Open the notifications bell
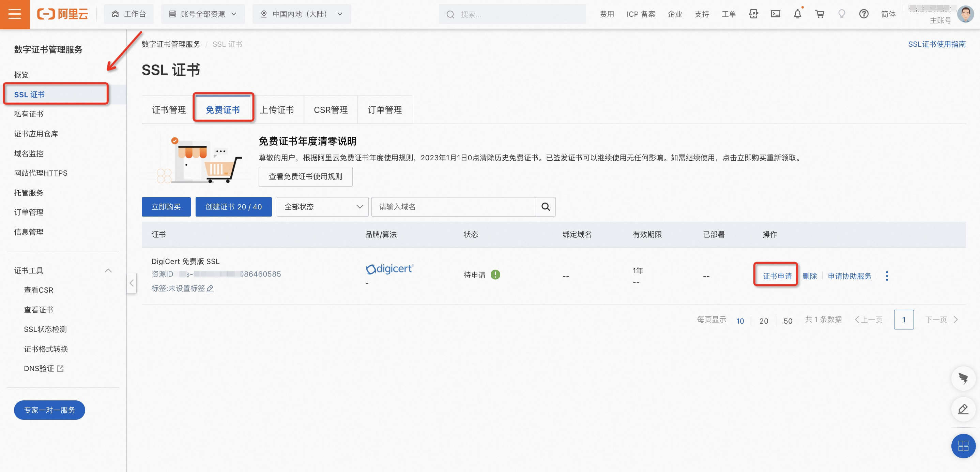This screenshot has height=472, width=980. 797,14
